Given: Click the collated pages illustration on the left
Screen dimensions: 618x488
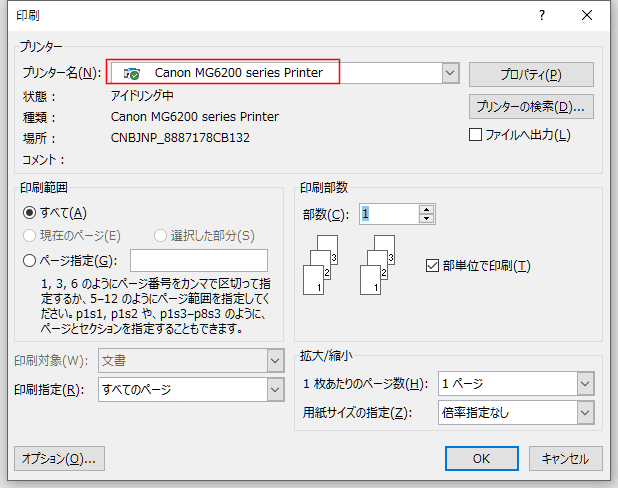Looking at the screenshot, I should 320,265.
